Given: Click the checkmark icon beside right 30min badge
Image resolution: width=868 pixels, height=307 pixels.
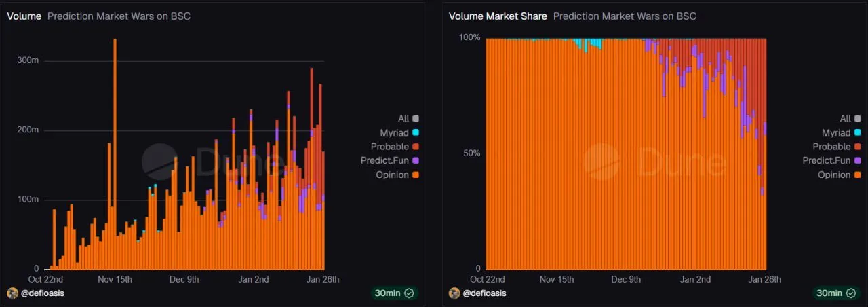Looking at the screenshot, I should click(851, 293).
